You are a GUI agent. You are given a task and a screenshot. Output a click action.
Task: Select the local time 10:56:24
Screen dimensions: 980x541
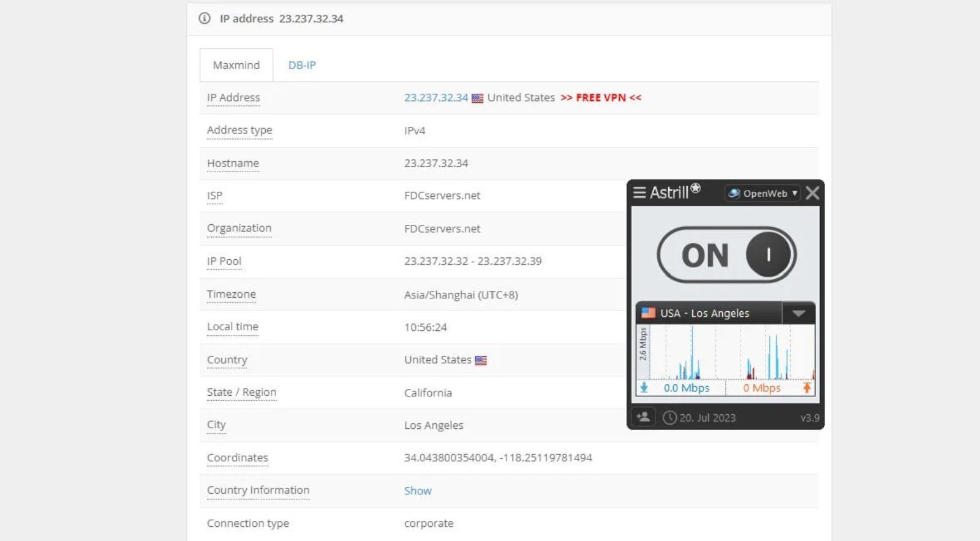point(426,327)
